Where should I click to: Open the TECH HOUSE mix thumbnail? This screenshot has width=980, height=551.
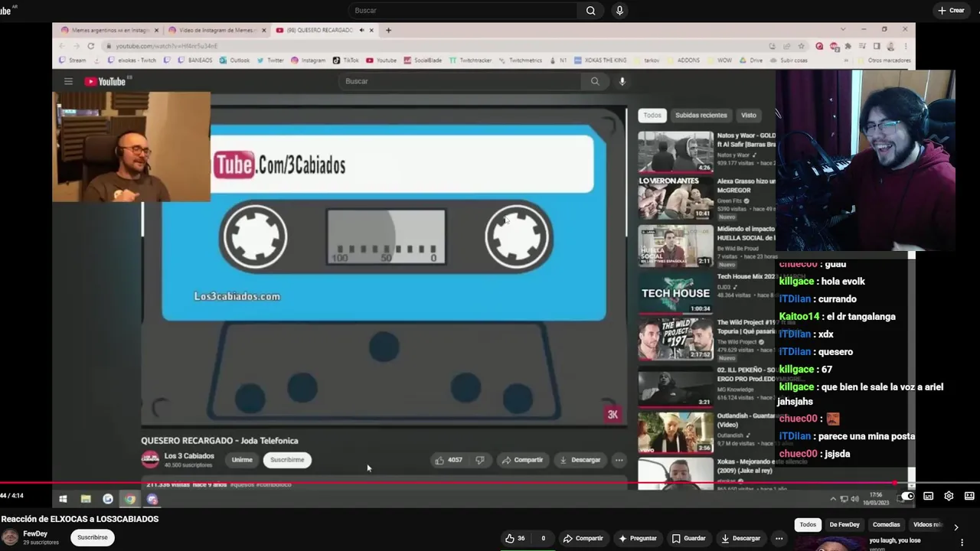(x=675, y=292)
